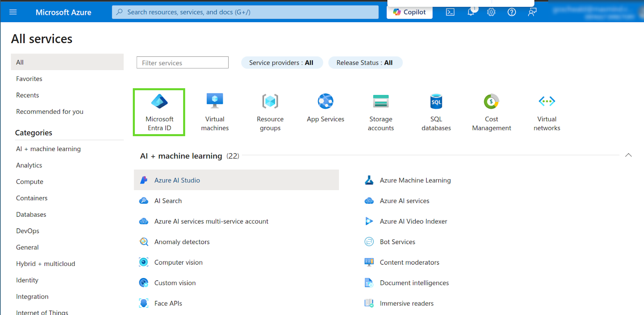
Task: Open the Cloud Shell icon
Action: pyautogui.click(x=450, y=12)
